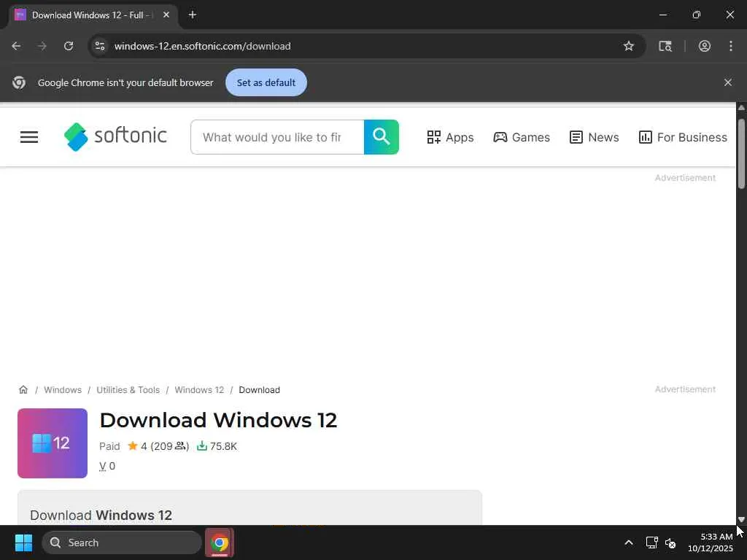Click the Chrome taskbar icon
Image resolution: width=747 pixels, height=560 pixels.
(x=220, y=542)
